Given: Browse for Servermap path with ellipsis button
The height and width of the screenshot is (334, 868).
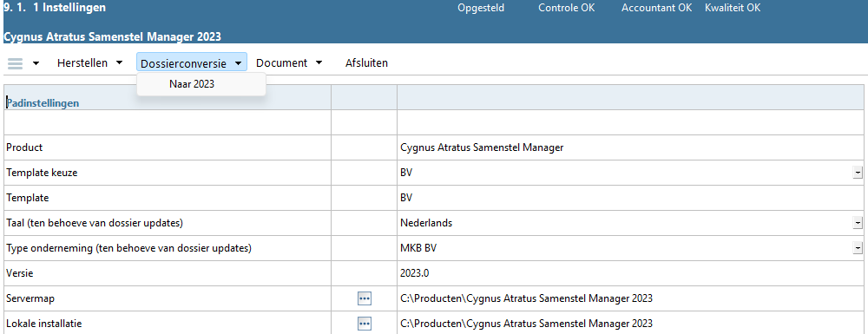Looking at the screenshot, I should [364, 298].
